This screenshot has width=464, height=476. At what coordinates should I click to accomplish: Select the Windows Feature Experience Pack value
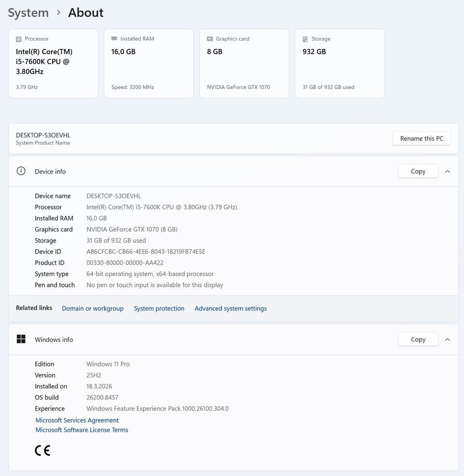point(158,409)
